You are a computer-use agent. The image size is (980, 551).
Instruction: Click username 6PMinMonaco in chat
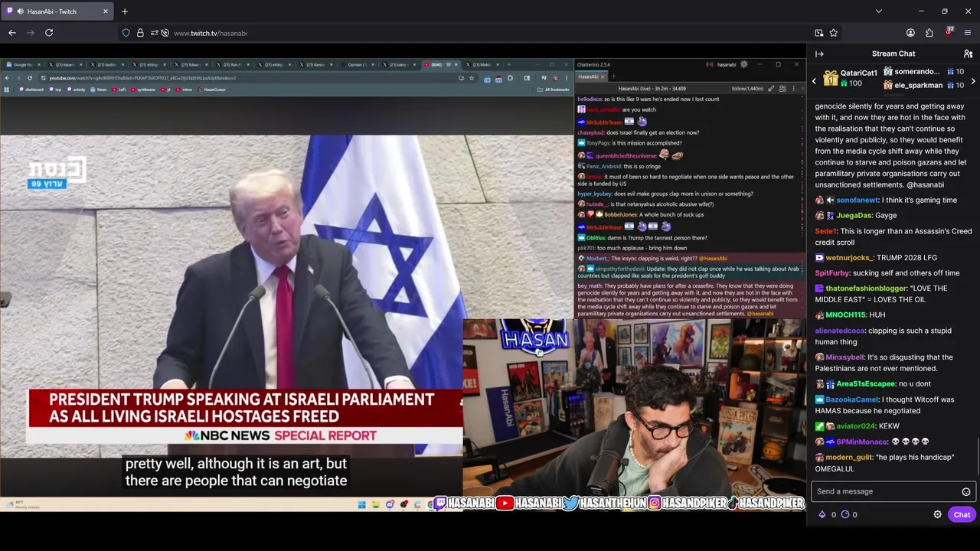tap(861, 442)
